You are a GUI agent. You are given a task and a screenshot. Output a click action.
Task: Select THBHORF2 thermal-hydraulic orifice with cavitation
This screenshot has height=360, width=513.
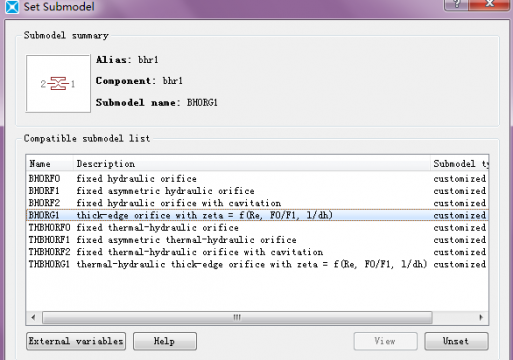coord(257,252)
